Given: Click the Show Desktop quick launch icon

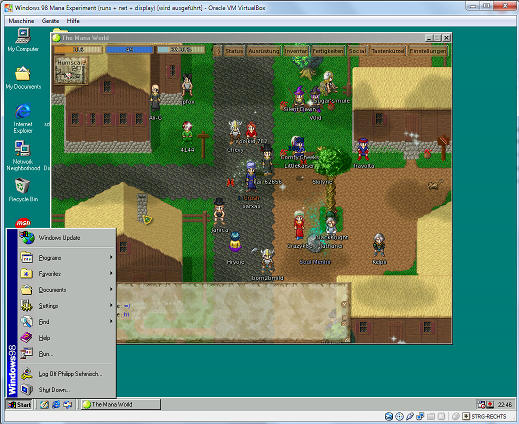Looking at the screenshot, I should tap(44, 405).
